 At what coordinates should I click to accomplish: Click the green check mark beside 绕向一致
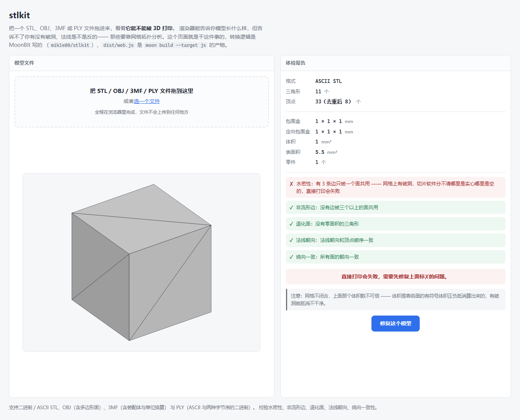pyautogui.click(x=291, y=257)
